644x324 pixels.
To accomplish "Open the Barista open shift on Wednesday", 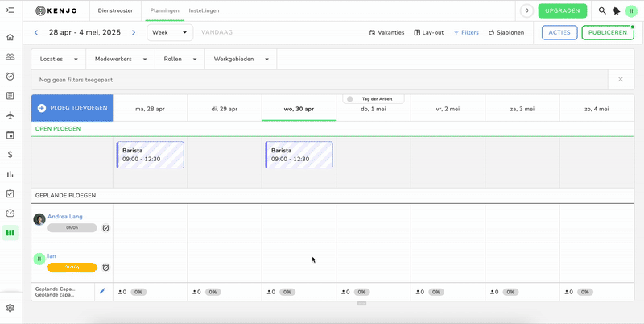I will pos(299,155).
